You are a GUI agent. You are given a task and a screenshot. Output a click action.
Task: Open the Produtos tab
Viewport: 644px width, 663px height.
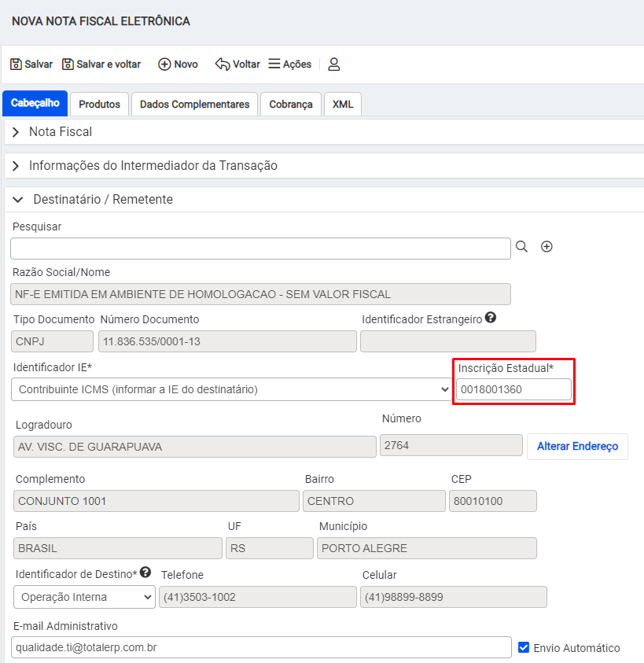pos(99,104)
